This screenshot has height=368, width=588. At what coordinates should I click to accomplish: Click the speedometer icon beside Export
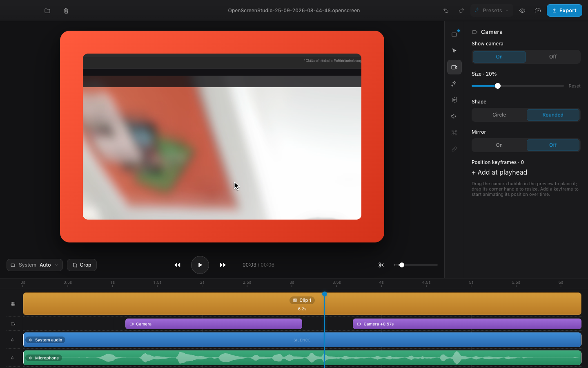[x=538, y=11]
